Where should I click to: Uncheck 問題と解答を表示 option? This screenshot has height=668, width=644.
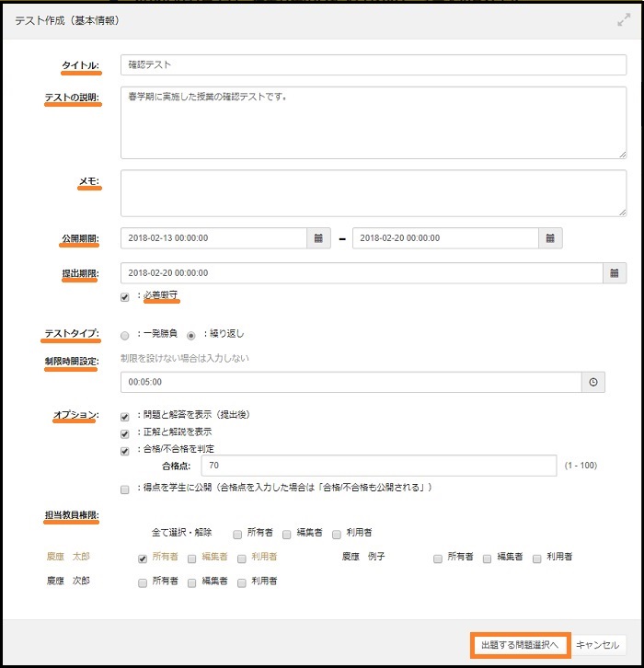(x=125, y=416)
